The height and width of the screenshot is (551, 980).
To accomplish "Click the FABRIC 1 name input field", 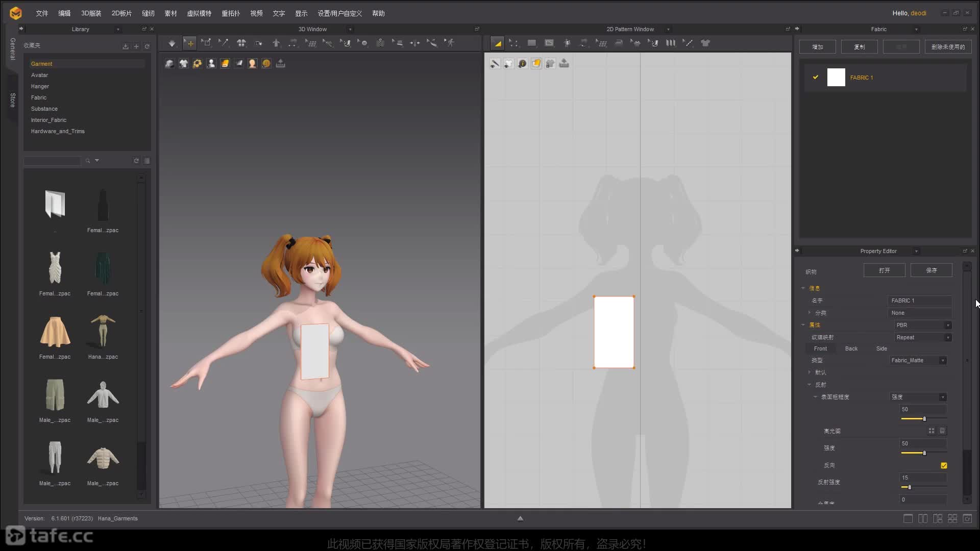I will 920,300.
